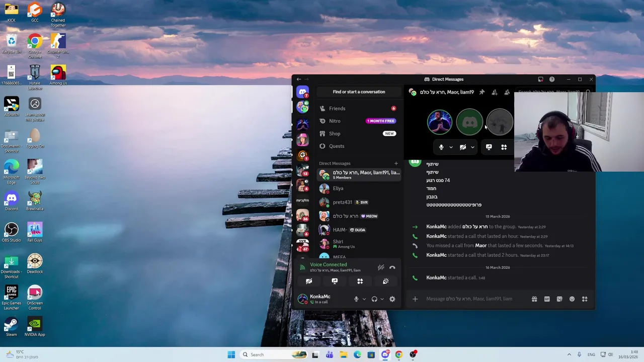Open OBS Studio desktop shortcut
The width and height of the screenshot is (644, 362).
11,231
